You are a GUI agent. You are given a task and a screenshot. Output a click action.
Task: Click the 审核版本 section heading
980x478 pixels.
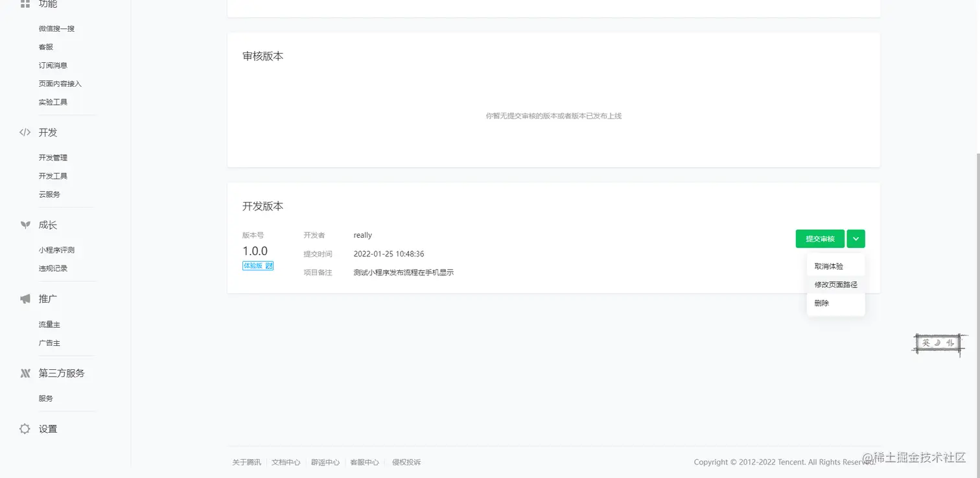pos(263,56)
